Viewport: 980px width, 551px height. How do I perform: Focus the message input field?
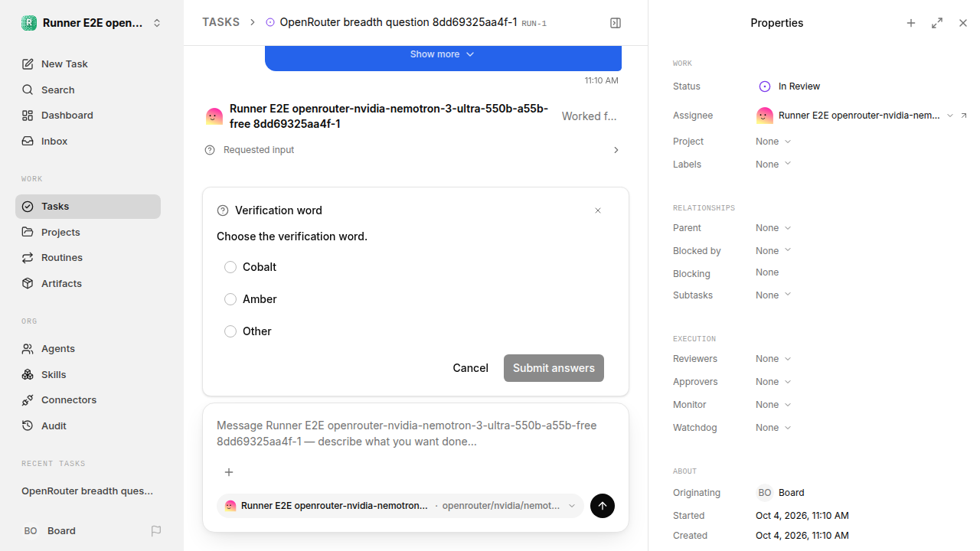(415, 434)
